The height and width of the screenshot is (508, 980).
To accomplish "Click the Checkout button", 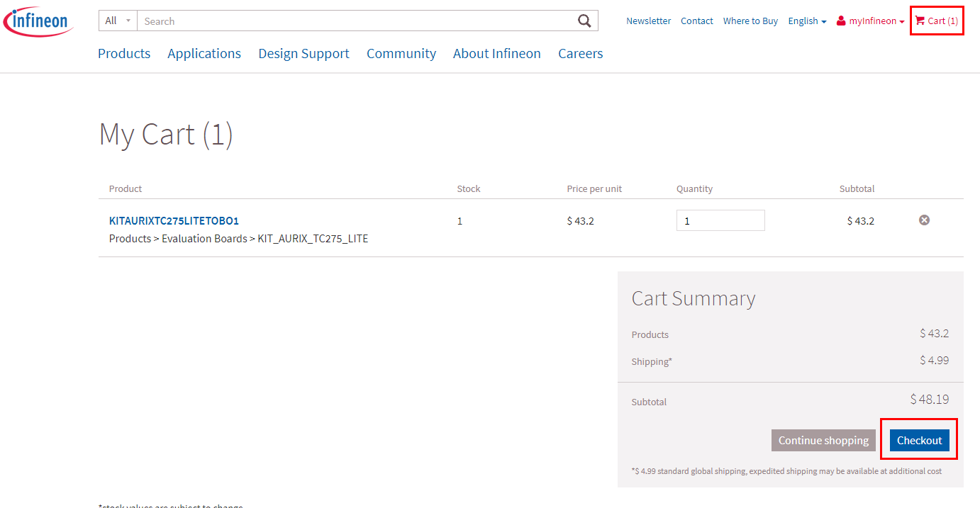I will 920,440.
